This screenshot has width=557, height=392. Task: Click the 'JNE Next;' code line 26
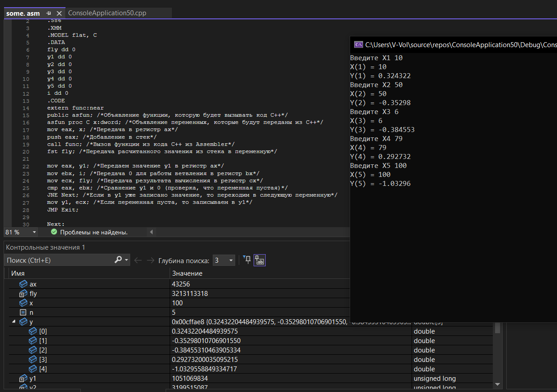point(192,195)
